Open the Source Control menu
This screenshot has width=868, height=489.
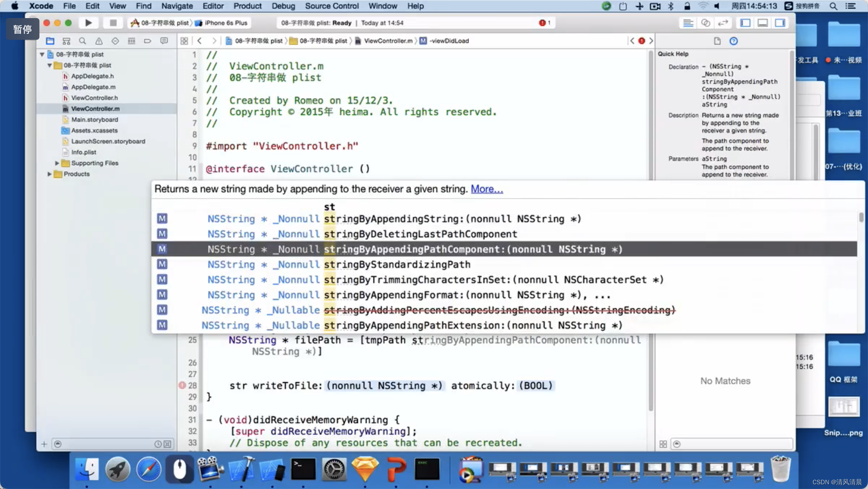click(332, 6)
